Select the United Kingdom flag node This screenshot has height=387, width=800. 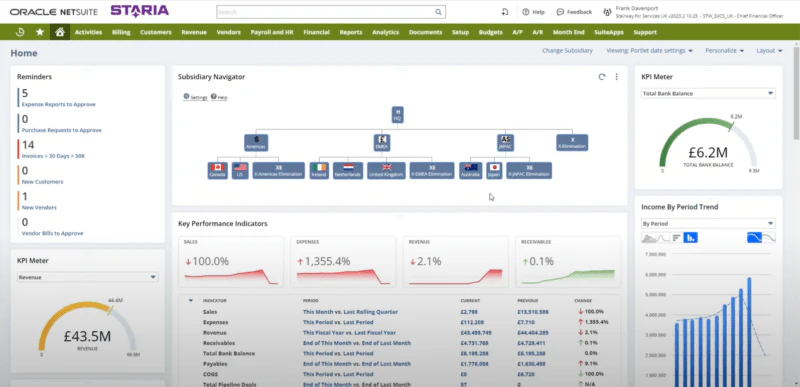pyautogui.click(x=386, y=170)
